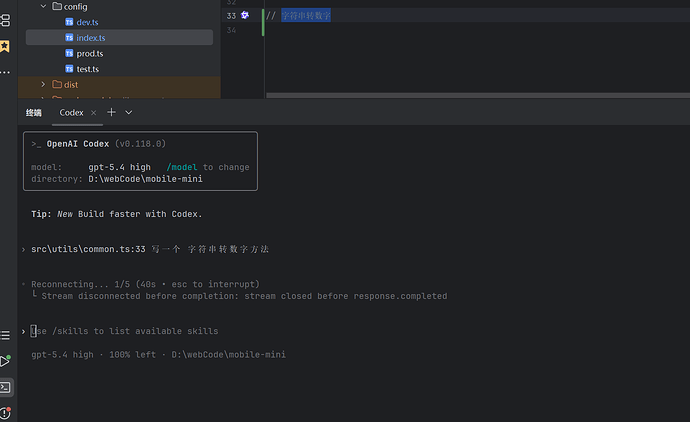Click the "Reconnecting... 1/5" status line
This screenshot has height=422, width=690.
[x=145, y=284]
